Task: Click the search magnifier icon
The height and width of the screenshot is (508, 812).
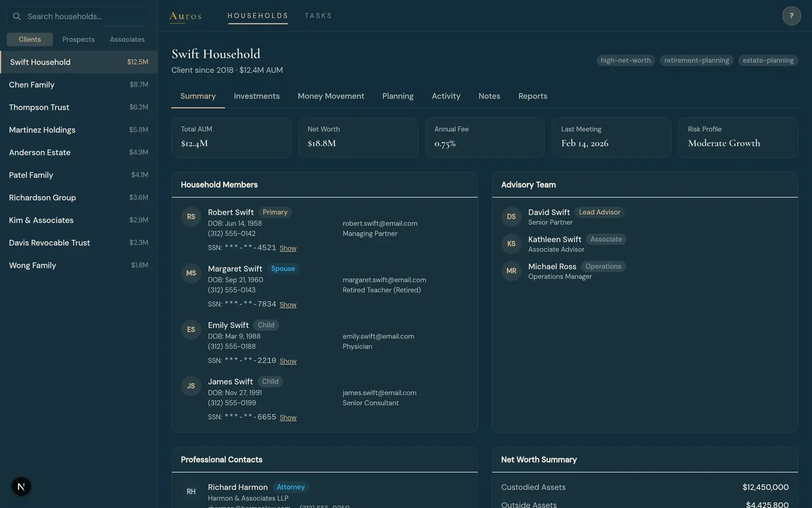Action: 17,16
